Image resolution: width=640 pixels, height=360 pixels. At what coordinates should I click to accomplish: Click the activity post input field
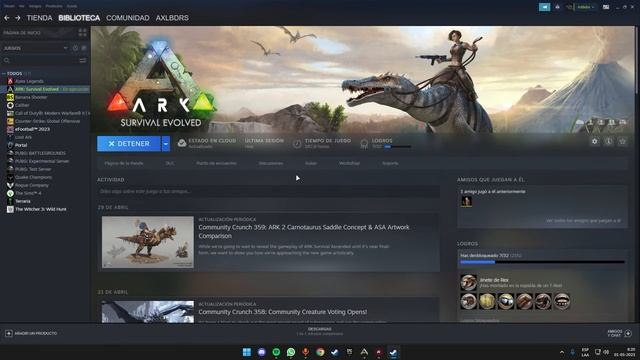point(269,191)
